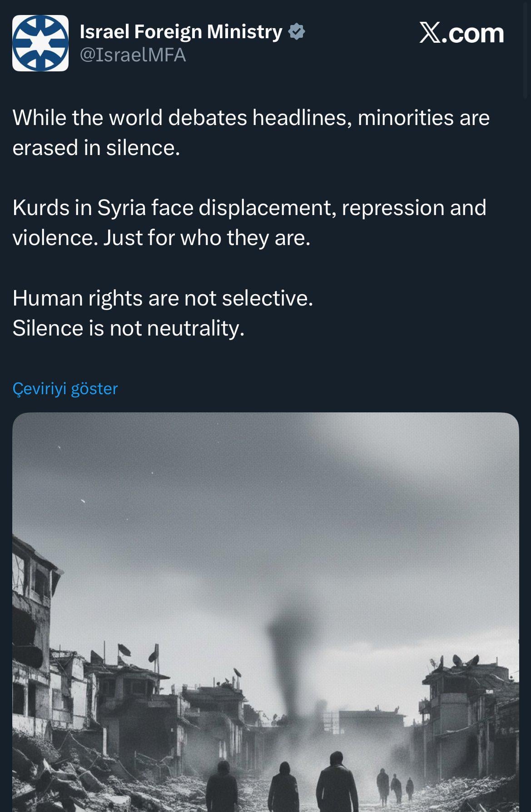Open the "Israel Foreign Ministry" display name
The width and height of the screenshot is (531, 812).
point(181,32)
